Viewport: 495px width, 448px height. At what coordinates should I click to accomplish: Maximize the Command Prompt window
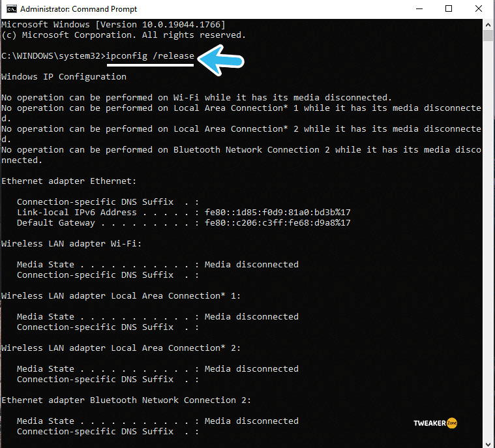[x=449, y=9]
